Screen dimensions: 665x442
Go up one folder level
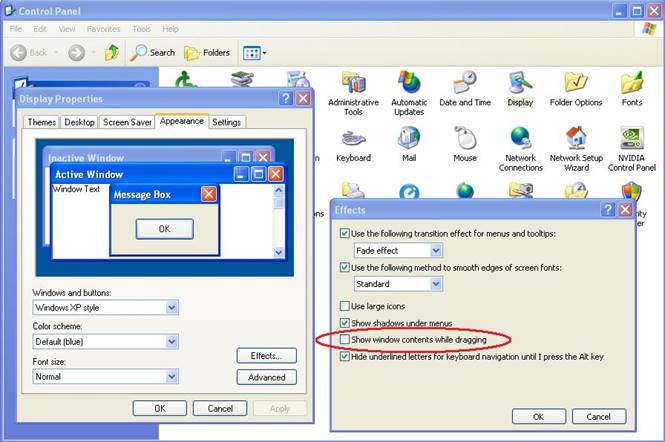point(112,53)
